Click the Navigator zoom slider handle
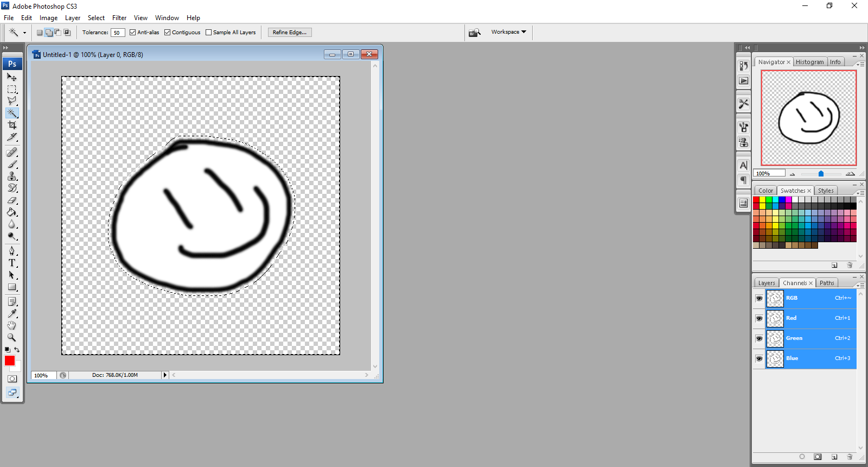This screenshot has height=467, width=868. point(821,174)
